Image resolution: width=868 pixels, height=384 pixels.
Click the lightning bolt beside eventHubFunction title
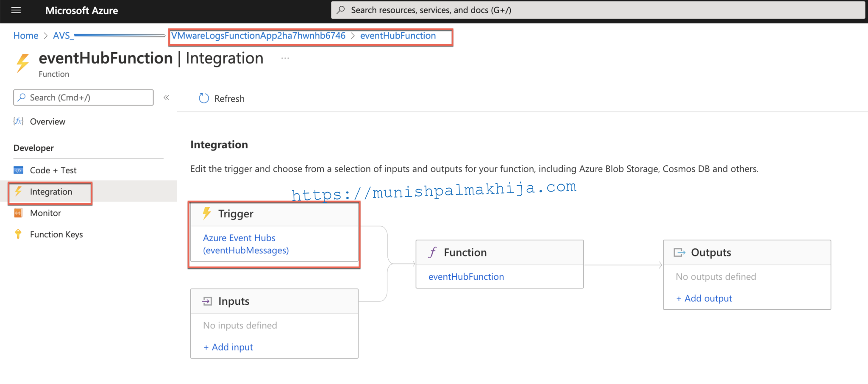(x=22, y=62)
